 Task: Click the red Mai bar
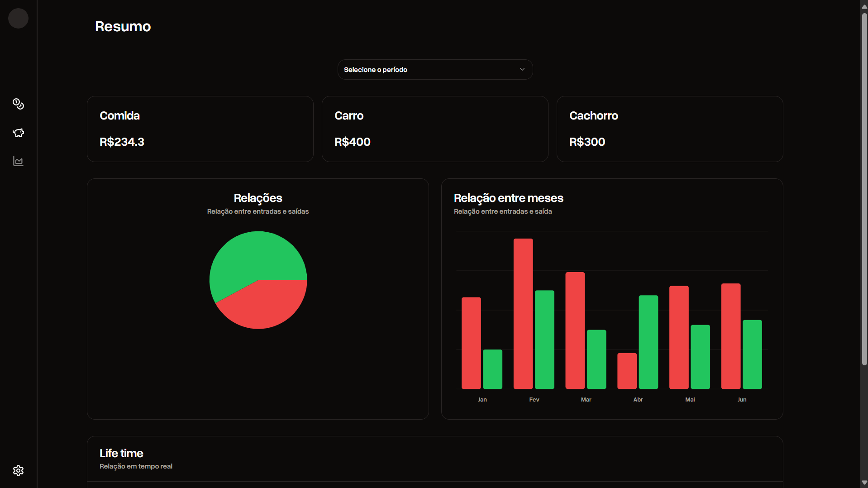[679, 337]
